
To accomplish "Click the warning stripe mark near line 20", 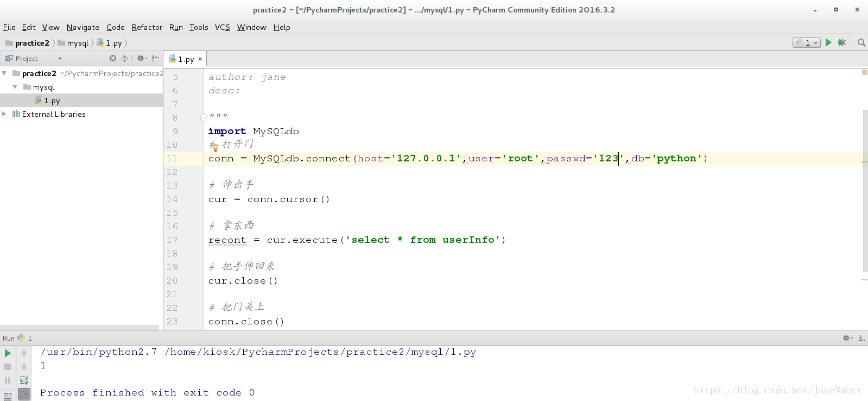I will pyautogui.click(x=864, y=280).
